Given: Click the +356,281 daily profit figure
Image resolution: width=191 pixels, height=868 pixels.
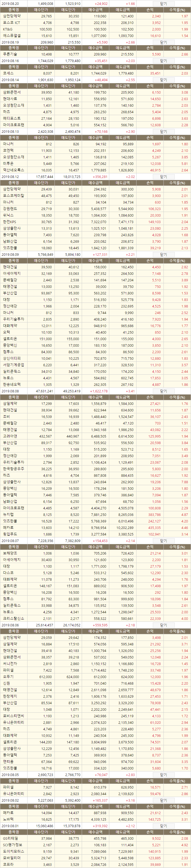Looking at the screenshot, I should tap(100, 177).
